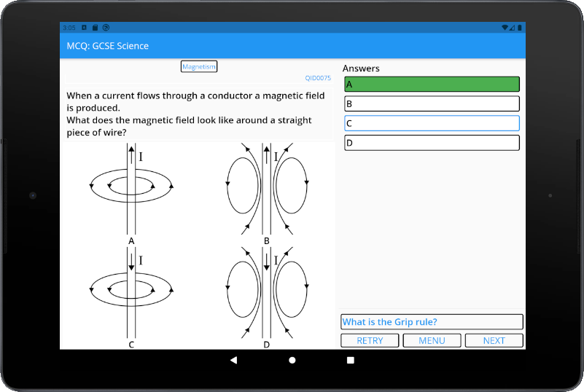Open recent apps square icon
Viewport: 584px width, 392px height.
(x=350, y=360)
